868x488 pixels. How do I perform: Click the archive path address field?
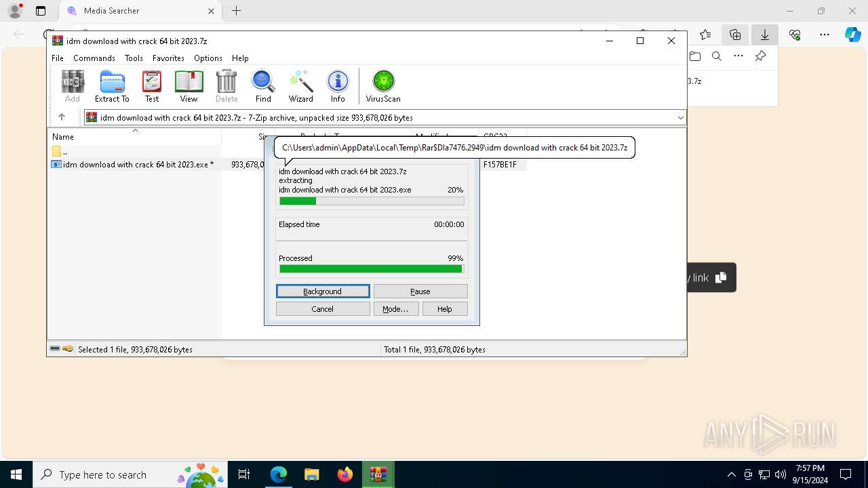click(x=385, y=118)
